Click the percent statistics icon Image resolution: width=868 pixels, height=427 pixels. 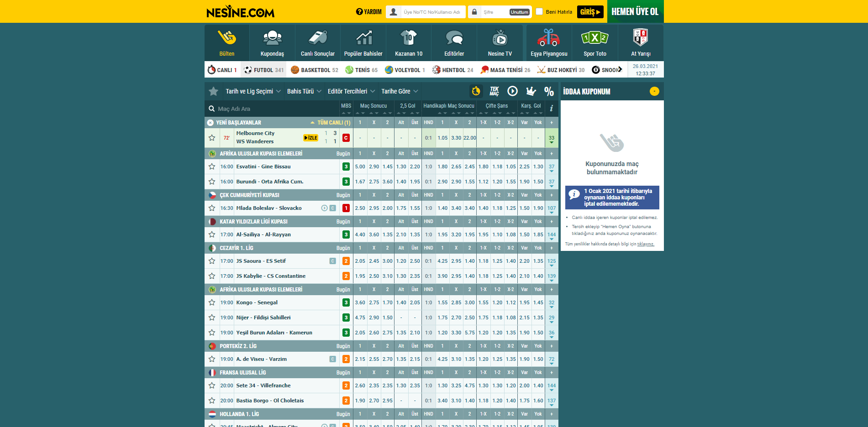(x=549, y=91)
